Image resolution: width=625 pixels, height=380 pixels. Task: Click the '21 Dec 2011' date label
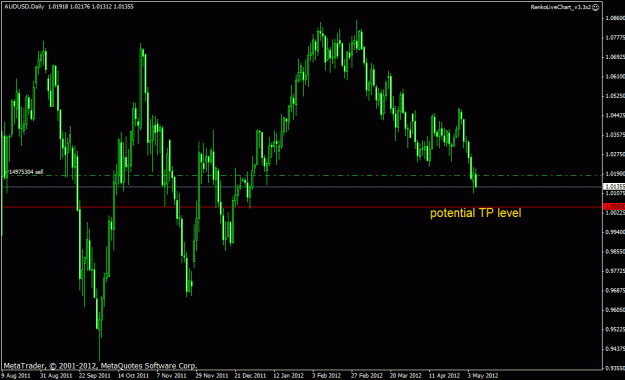pyautogui.click(x=250, y=376)
